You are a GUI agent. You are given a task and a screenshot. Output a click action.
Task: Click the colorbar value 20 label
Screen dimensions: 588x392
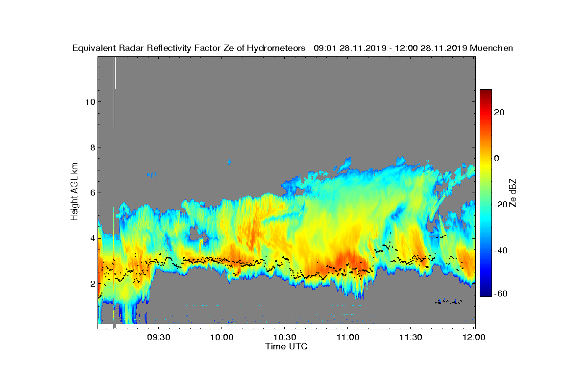click(x=500, y=112)
